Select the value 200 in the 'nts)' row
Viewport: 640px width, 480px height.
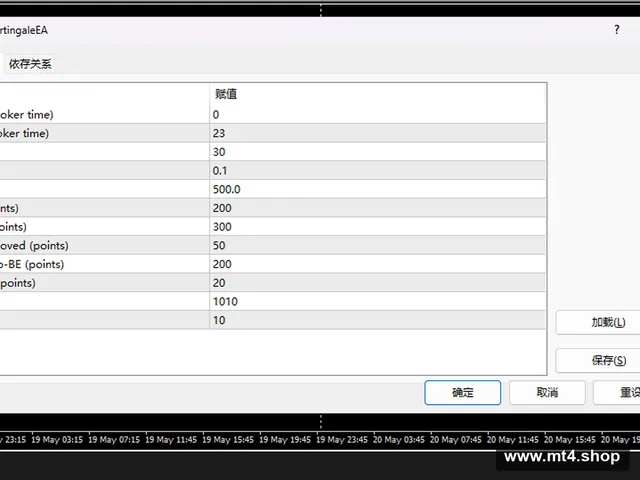point(378,208)
